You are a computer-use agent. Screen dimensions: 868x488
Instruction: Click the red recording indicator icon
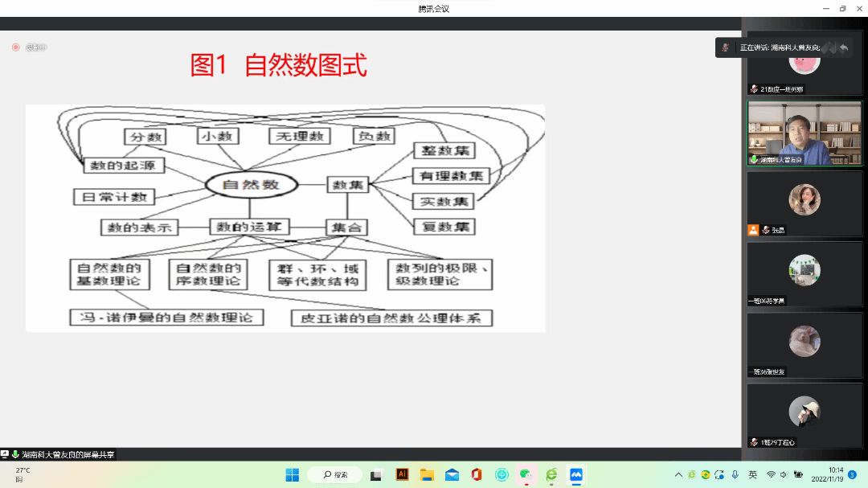tap(15, 47)
